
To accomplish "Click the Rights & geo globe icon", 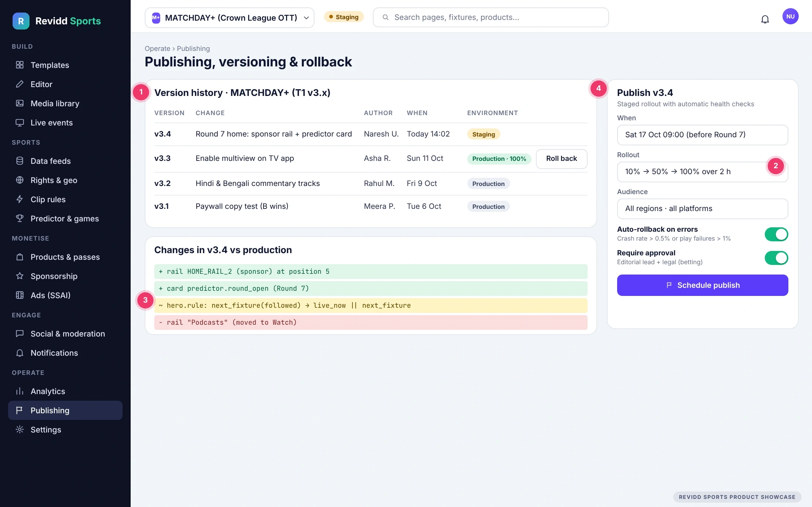I will tap(20, 180).
